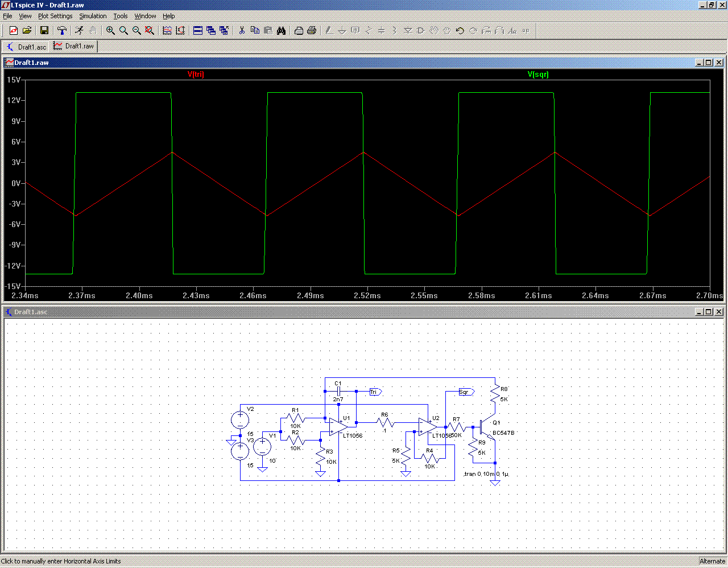Save the file with the floppy disk icon

point(44,31)
